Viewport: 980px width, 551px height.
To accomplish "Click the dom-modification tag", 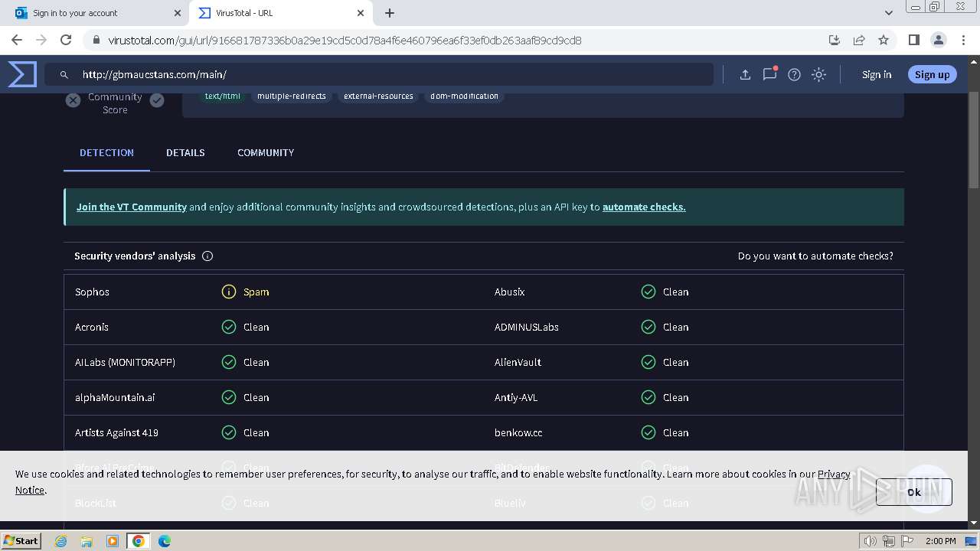I will coord(464,96).
